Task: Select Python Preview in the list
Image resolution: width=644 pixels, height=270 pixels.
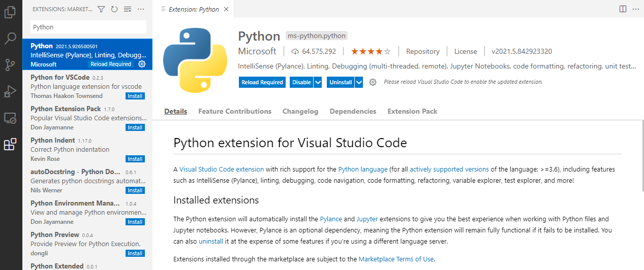Action: point(87,244)
